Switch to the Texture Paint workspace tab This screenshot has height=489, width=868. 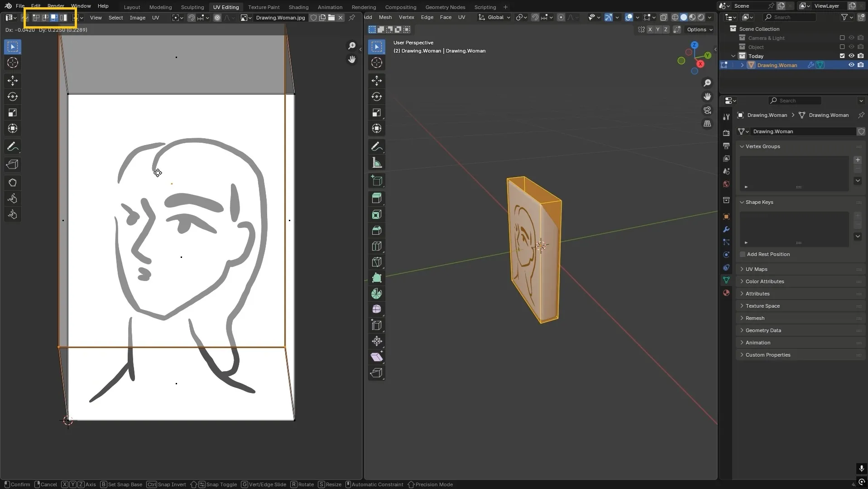(264, 7)
